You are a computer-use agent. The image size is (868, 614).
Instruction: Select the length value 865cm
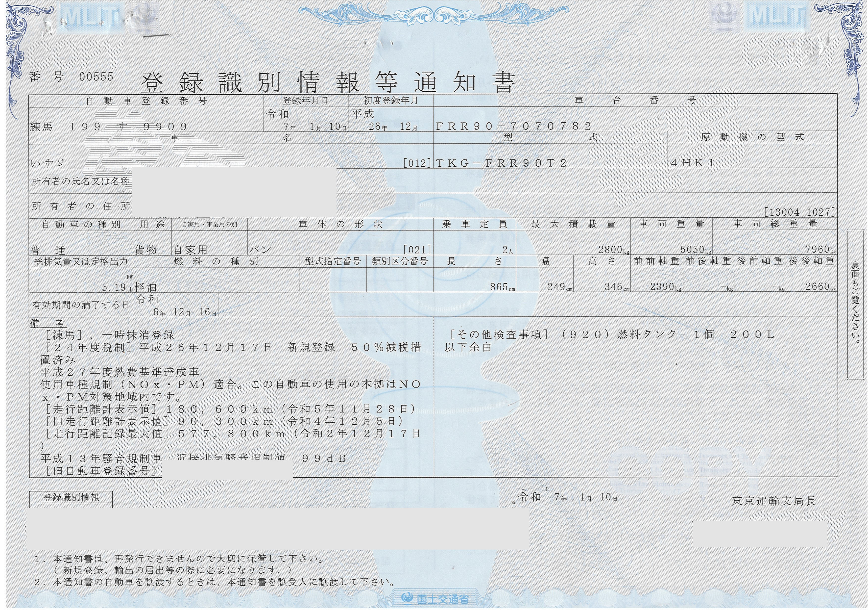[x=503, y=287]
